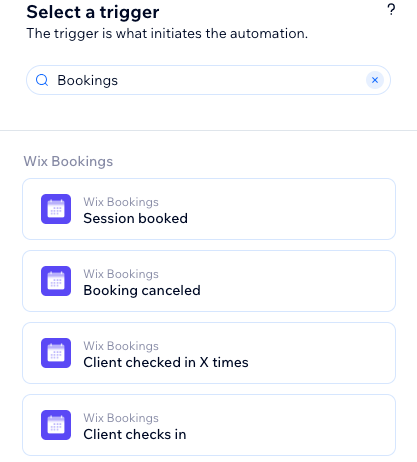Choose the Booking canceled trigger
The image size is (417, 462).
click(x=209, y=281)
